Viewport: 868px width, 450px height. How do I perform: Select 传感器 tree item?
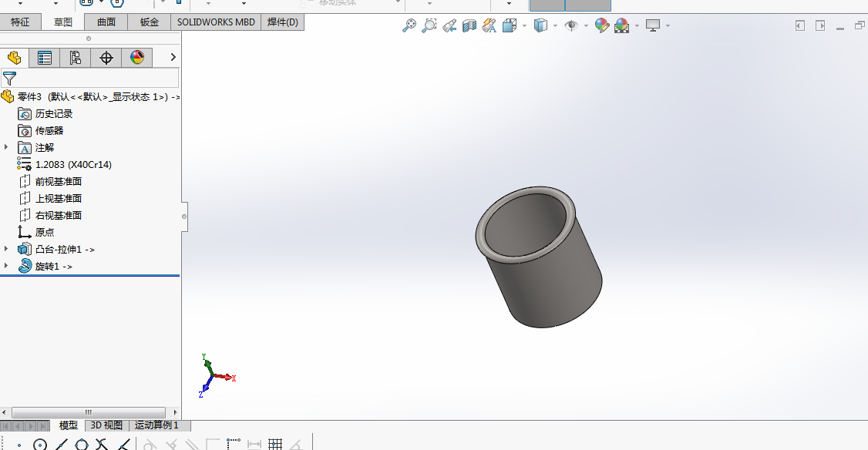pyautogui.click(x=41, y=131)
